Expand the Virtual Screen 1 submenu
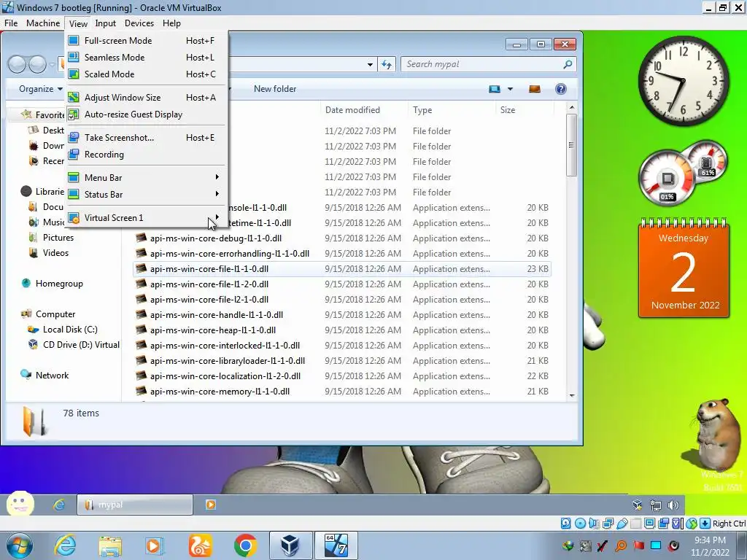The height and width of the screenshot is (560, 747). point(147,217)
